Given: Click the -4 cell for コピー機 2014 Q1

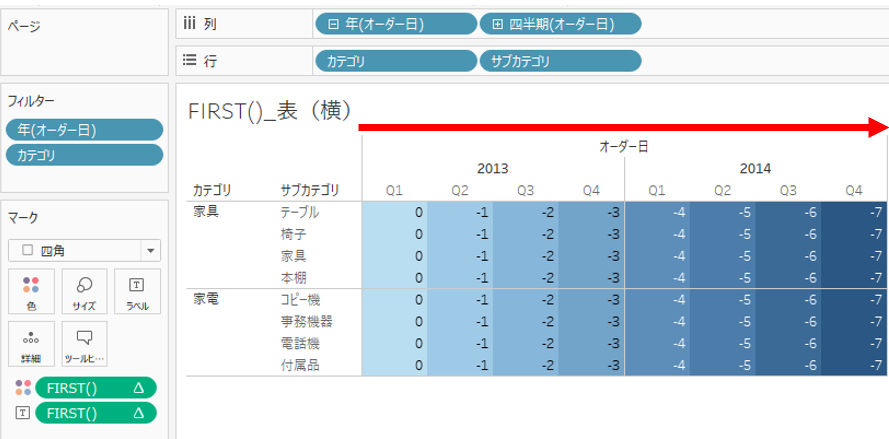Looking at the screenshot, I should [657, 299].
